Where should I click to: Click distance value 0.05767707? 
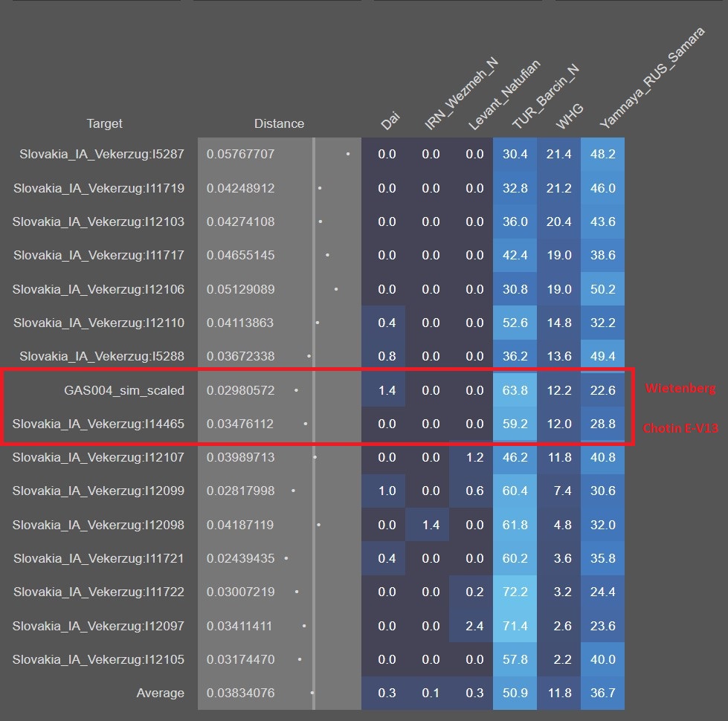(240, 154)
